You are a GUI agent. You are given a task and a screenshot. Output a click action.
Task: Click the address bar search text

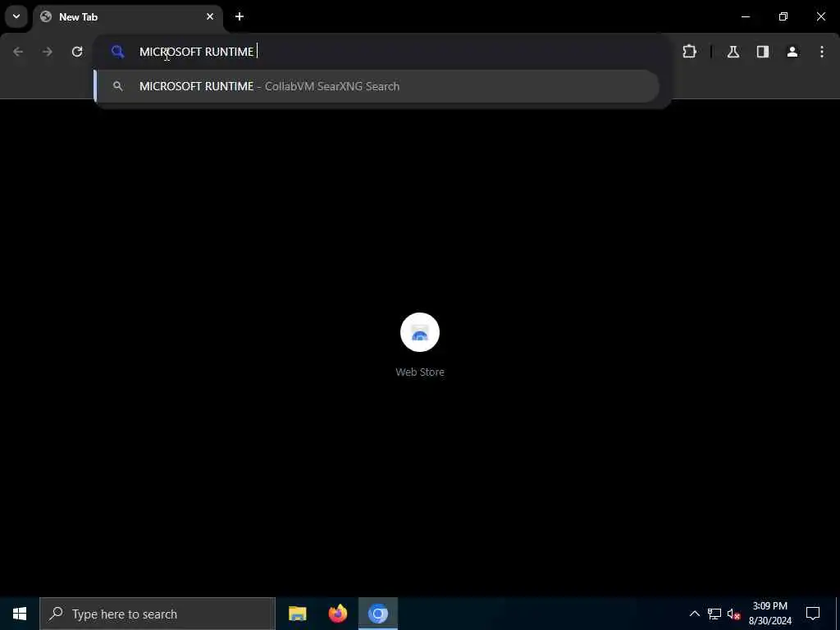pos(196,52)
